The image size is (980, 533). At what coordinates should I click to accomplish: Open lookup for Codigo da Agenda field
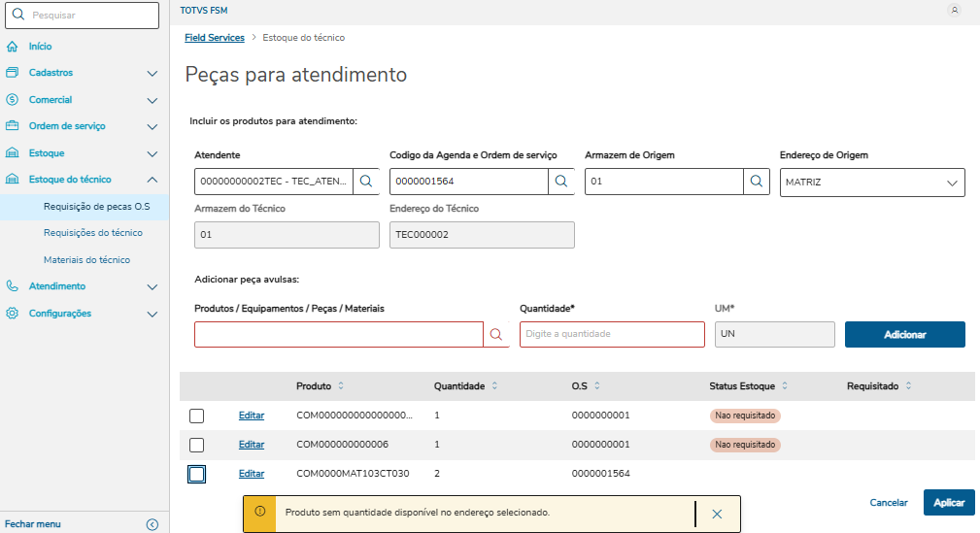[561, 182]
